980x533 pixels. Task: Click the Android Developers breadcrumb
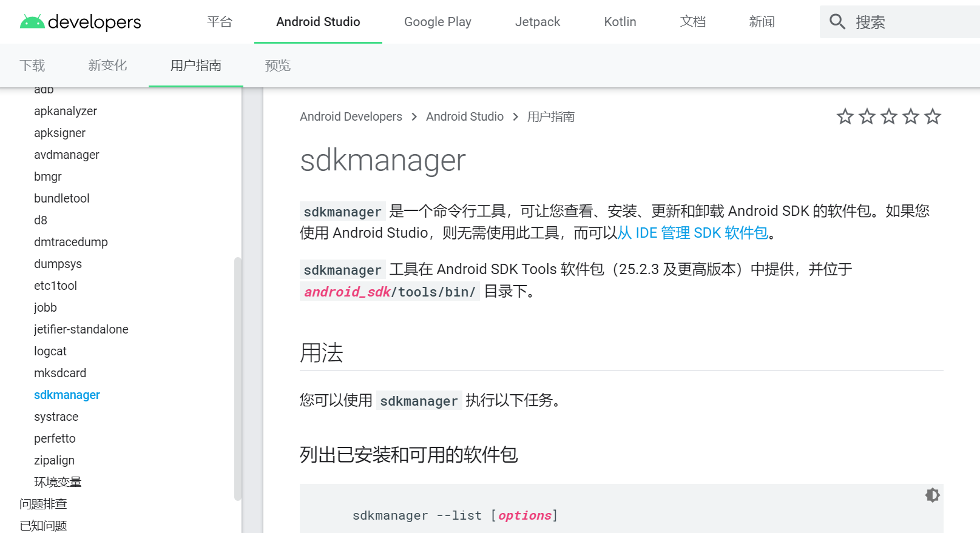(x=351, y=116)
